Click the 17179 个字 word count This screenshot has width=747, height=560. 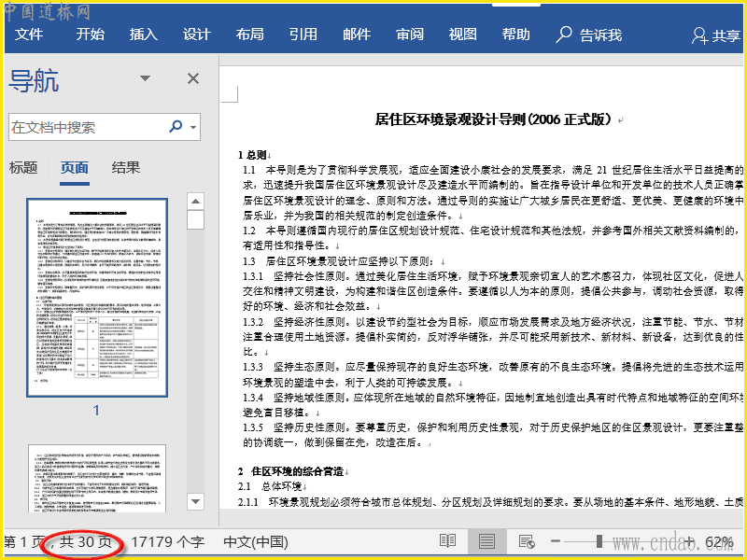pyautogui.click(x=167, y=542)
